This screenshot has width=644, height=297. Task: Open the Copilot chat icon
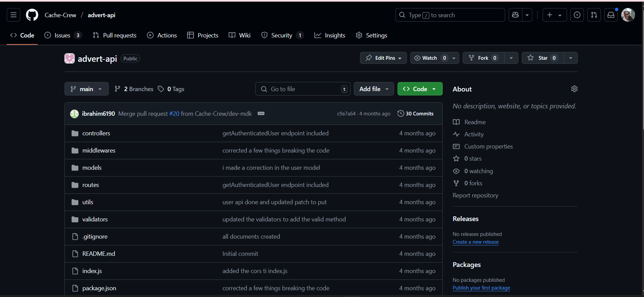[x=515, y=15]
